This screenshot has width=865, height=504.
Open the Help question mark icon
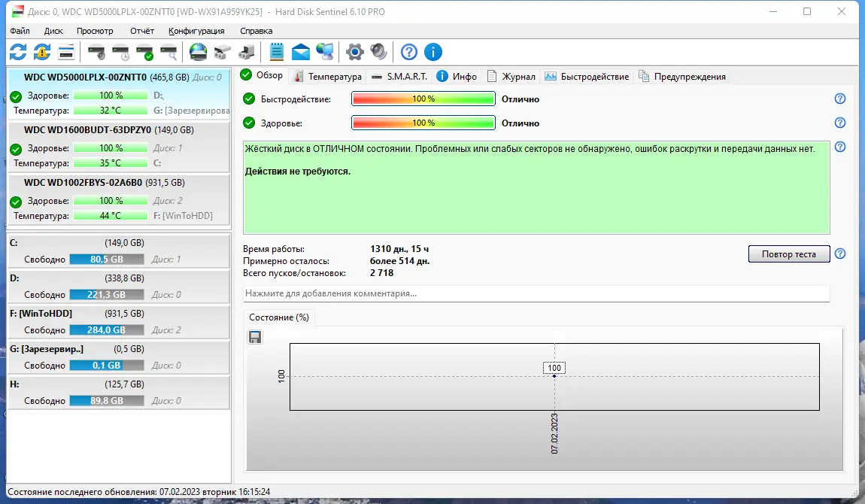click(x=408, y=52)
